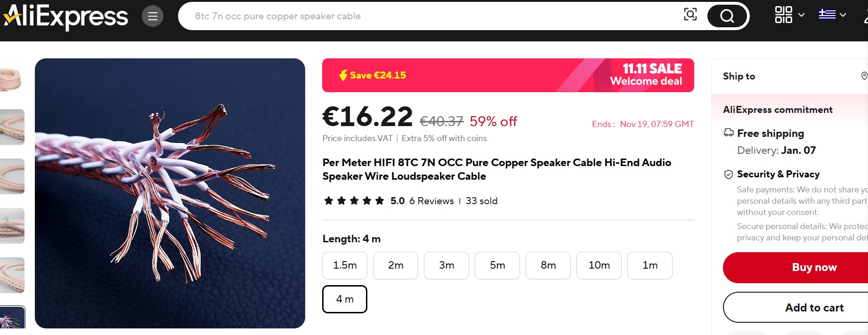Select the first cable thumbnail image

tap(12, 78)
